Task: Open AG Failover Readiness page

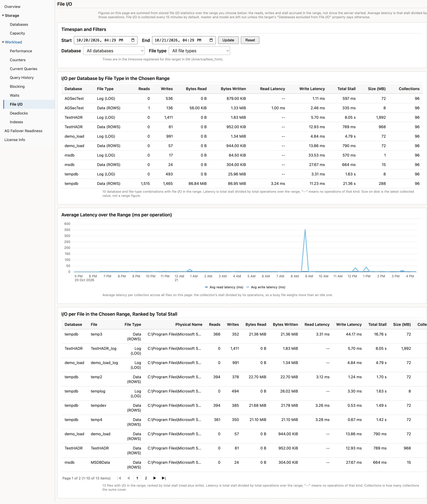Action: click(23, 131)
